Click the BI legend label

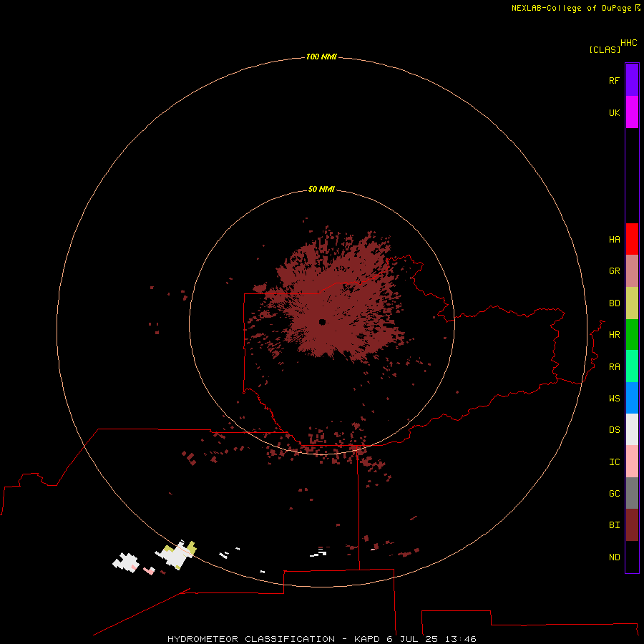coord(614,525)
